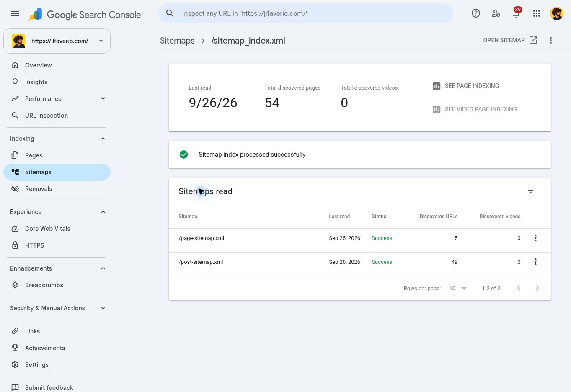The image size is (571, 392).
Task: Open HTTPS report in sidebar
Action: click(57, 245)
